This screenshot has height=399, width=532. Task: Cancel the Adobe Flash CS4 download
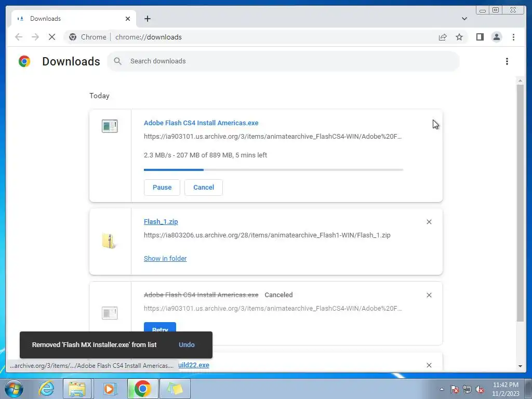click(x=204, y=187)
